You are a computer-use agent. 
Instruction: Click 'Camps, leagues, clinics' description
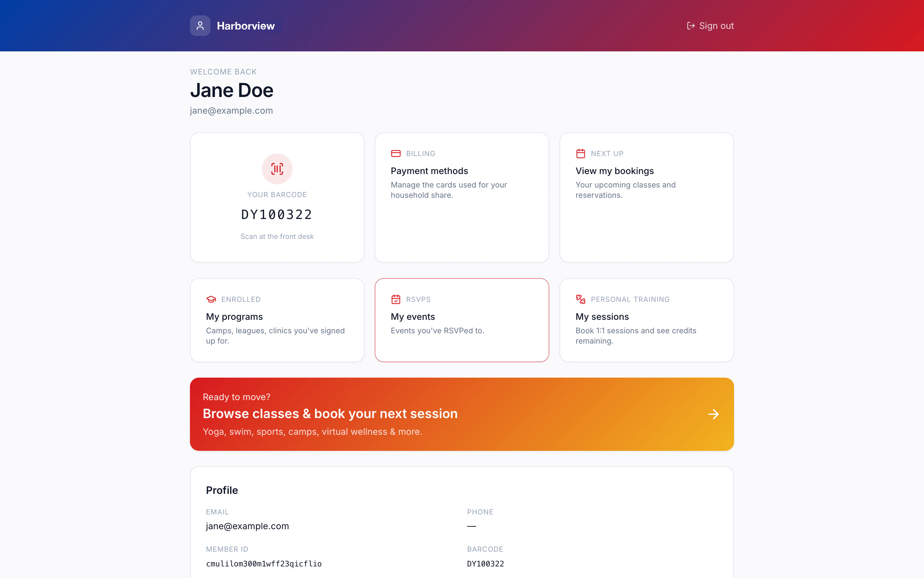point(275,336)
